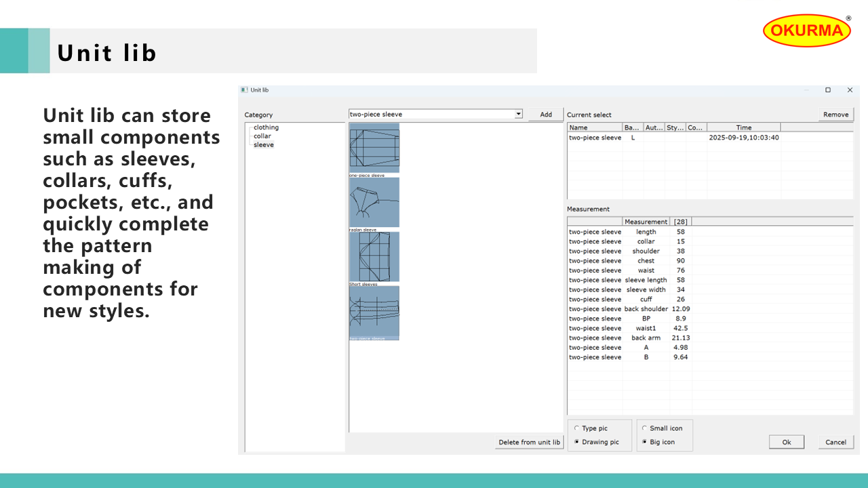Close the Unit lib dialog window
Screen dimensions: 868x488
coord(850,90)
